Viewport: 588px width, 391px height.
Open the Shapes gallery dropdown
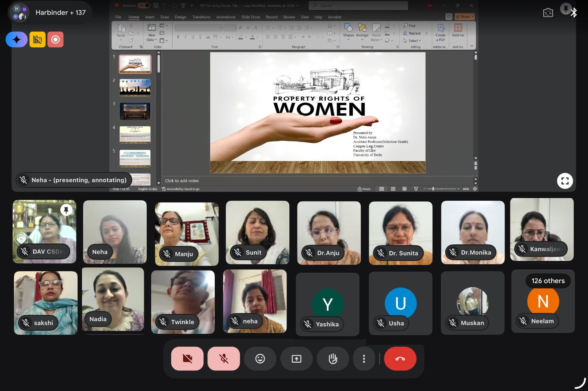coord(348,39)
